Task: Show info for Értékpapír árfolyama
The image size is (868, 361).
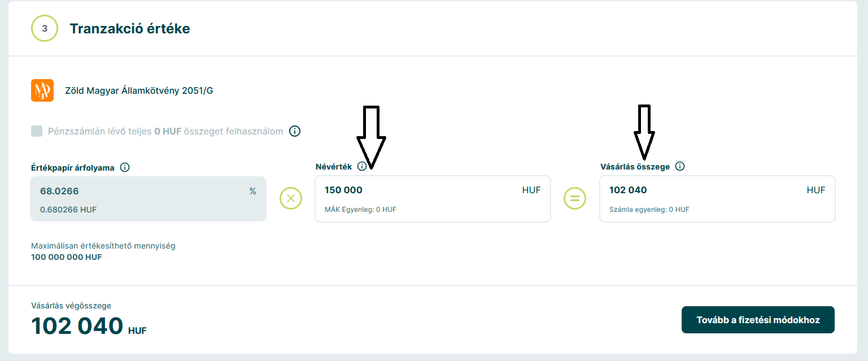Action: (x=125, y=167)
